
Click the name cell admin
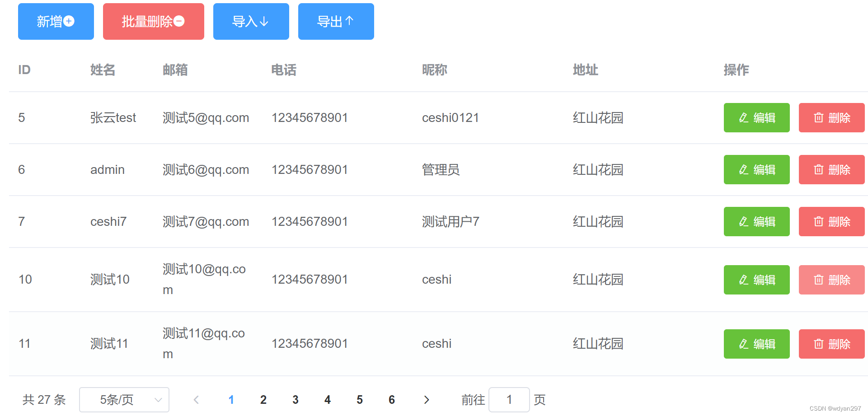108,170
